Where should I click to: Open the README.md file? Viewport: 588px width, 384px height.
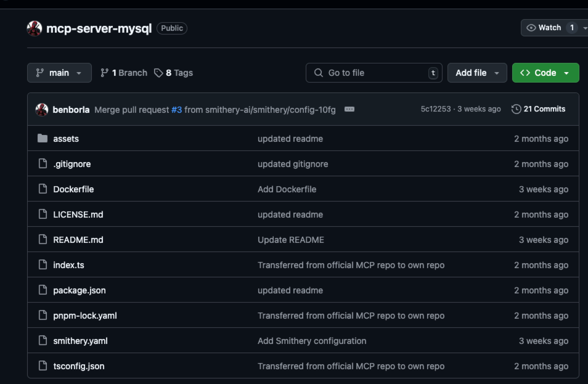click(x=78, y=240)
